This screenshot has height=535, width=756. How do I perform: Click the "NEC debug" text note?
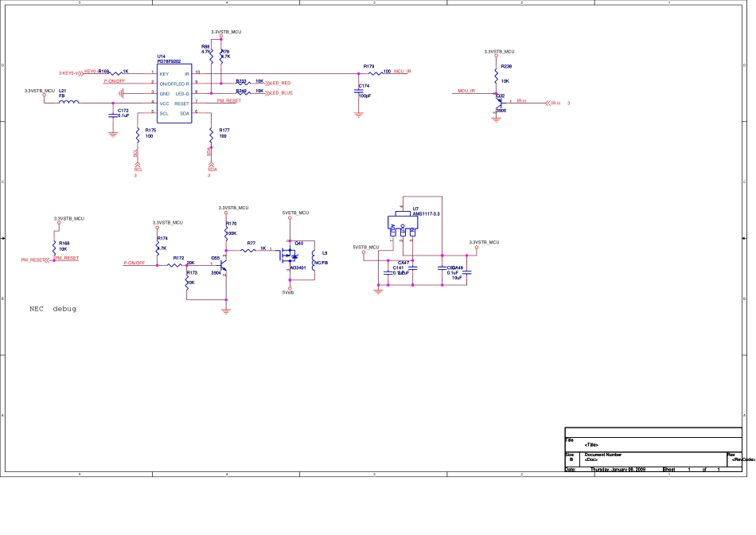click(x=53, y=308)
